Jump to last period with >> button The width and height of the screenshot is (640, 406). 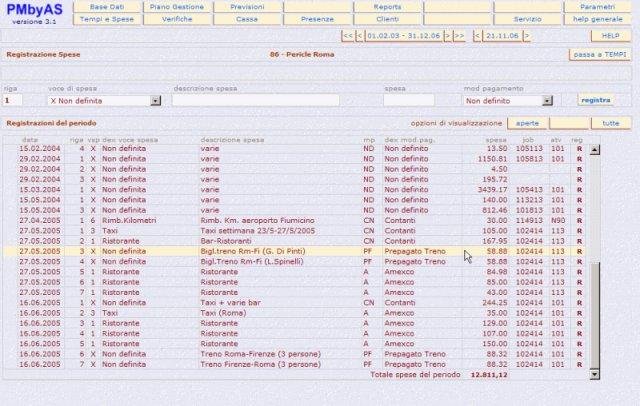pyautogui.click(x=459, y=36)
